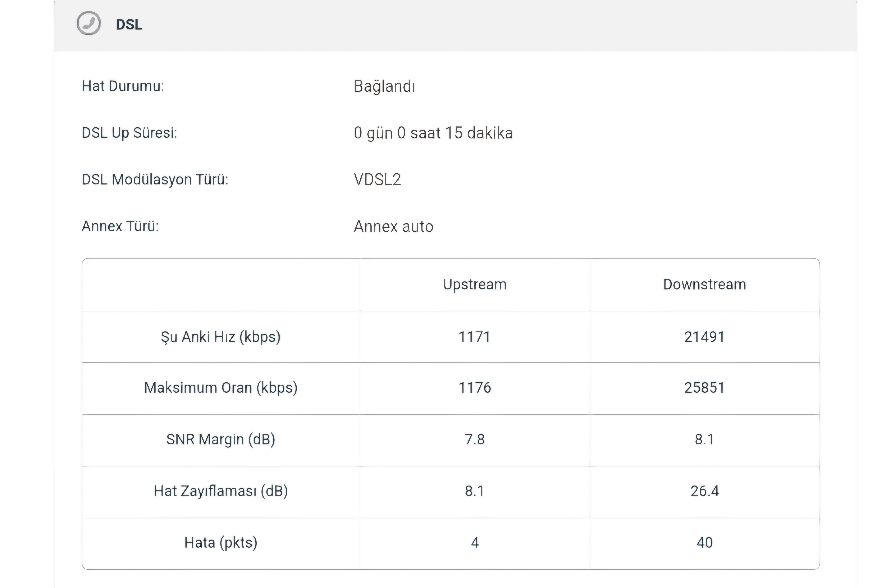Click the upstream SNR margin value 7.8
This screenshot has width=886, height=588.
(x=475, y=440)
